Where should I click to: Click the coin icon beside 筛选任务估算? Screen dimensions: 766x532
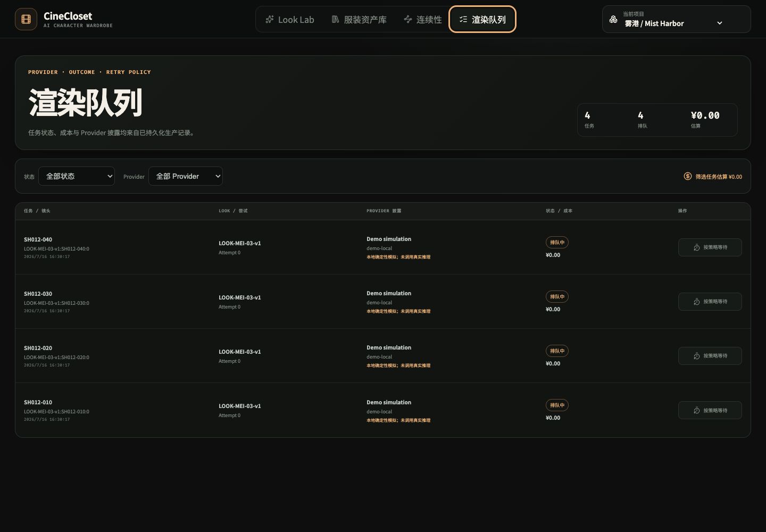[x=688, y=176]
